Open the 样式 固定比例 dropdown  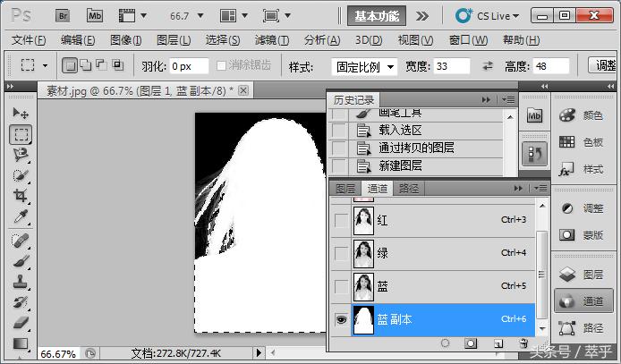tap(365, 67)
